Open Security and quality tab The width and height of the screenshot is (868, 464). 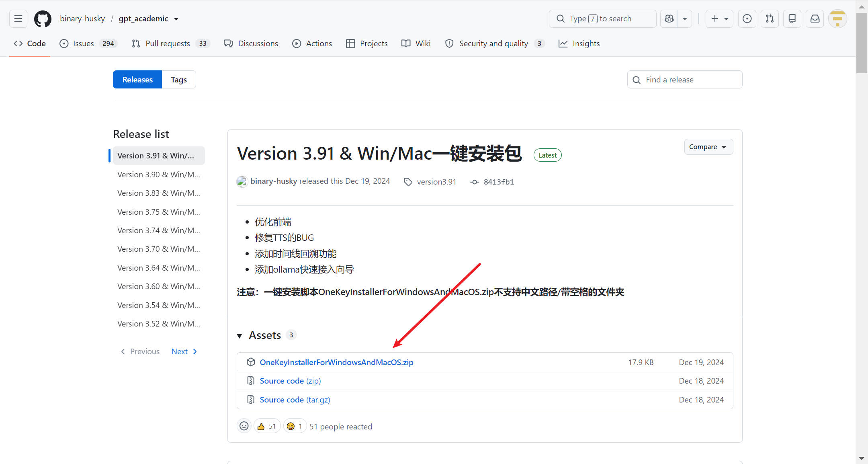[495, 43]
